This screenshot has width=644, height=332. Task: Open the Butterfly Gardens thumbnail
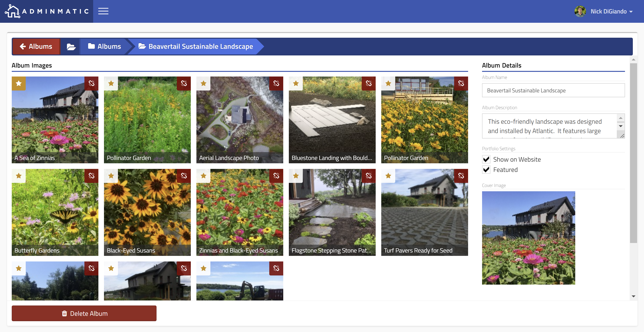click(x=55, y=212)
